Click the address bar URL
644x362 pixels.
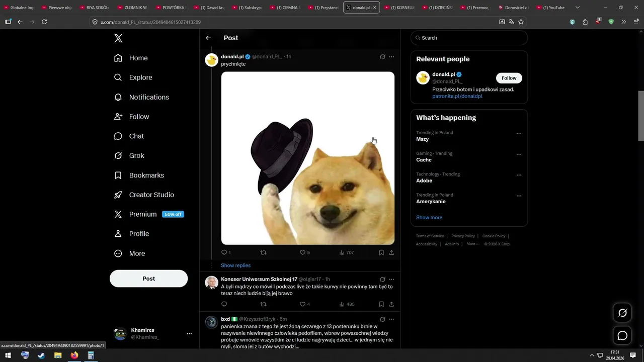pos(150,22)
